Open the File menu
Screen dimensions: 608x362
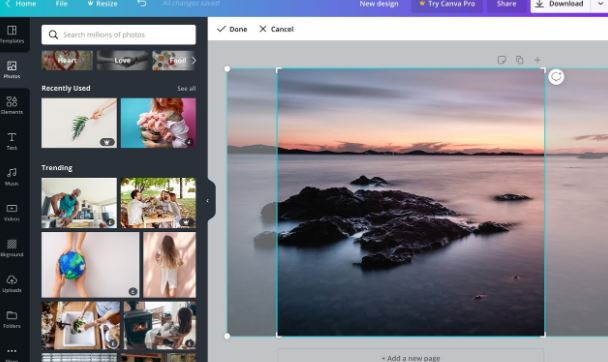click(62, 4)
